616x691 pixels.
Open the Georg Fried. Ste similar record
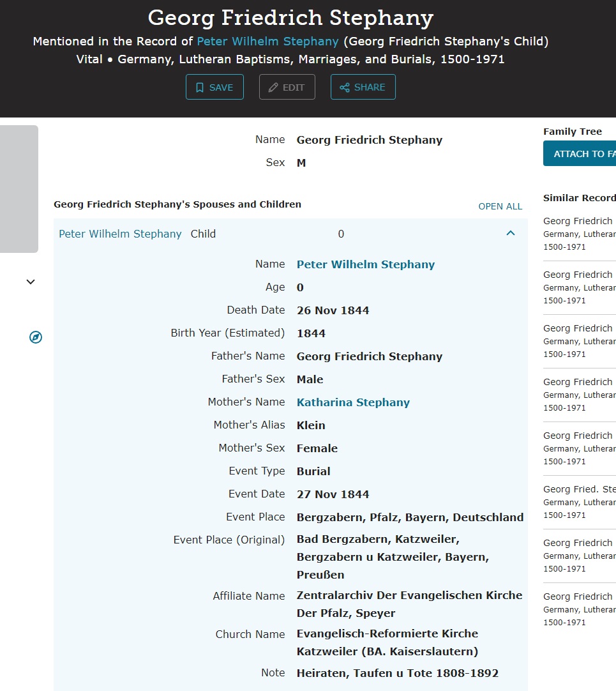(x=579, y=489)
